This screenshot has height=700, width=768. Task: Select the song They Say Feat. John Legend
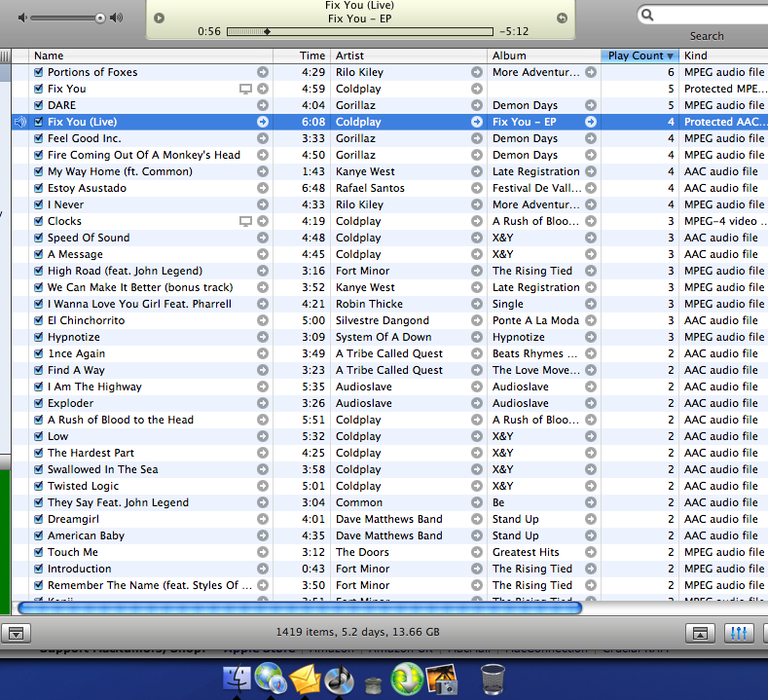pyautogui.click(x=118, y=502)
